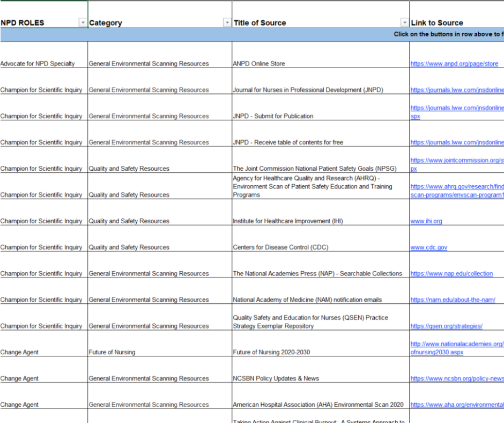Screen dimensions: 504x423
Task: Select the AHRQ Environment Scan title cell
Action: click(x=321, y=186)
